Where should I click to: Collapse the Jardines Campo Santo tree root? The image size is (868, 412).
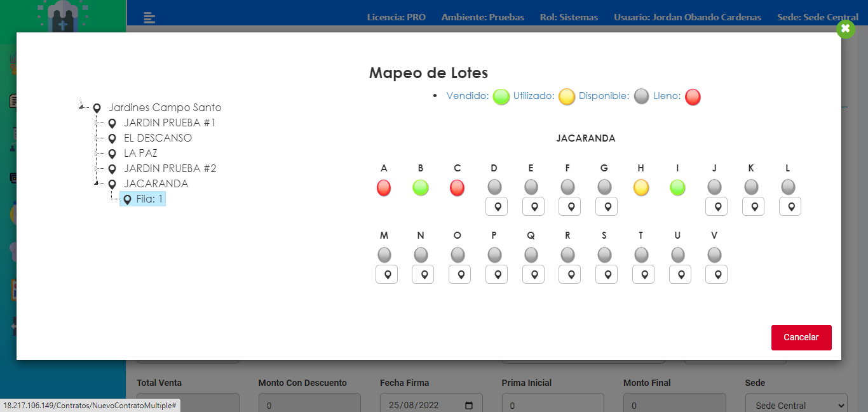[81, 107]
